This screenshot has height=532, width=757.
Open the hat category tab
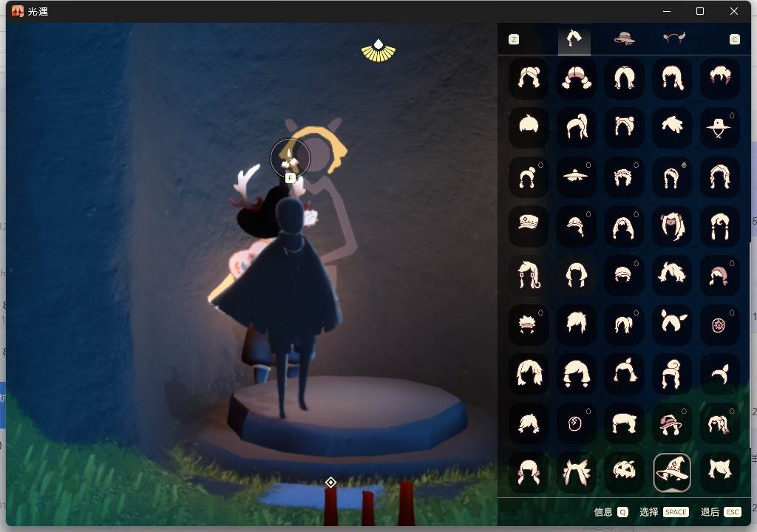(x=624, y=38)
